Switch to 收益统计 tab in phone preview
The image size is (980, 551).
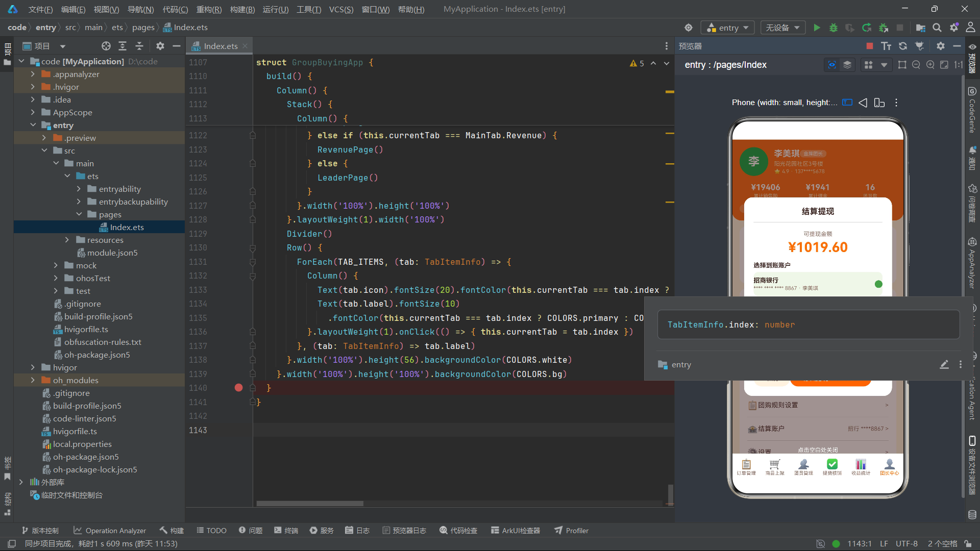pos(861,466)
